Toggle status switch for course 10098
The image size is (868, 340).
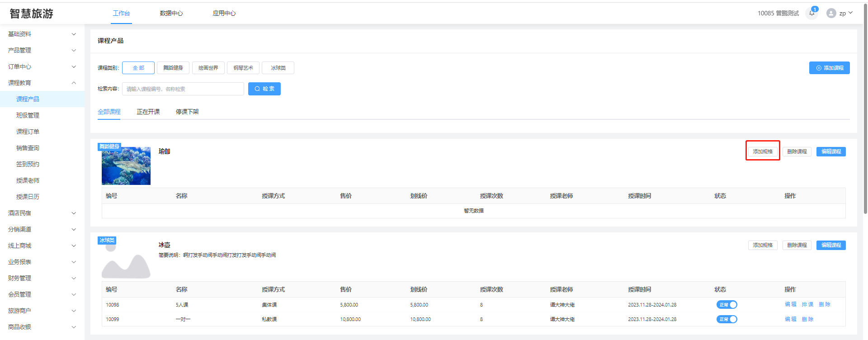[x=726, y=305]
